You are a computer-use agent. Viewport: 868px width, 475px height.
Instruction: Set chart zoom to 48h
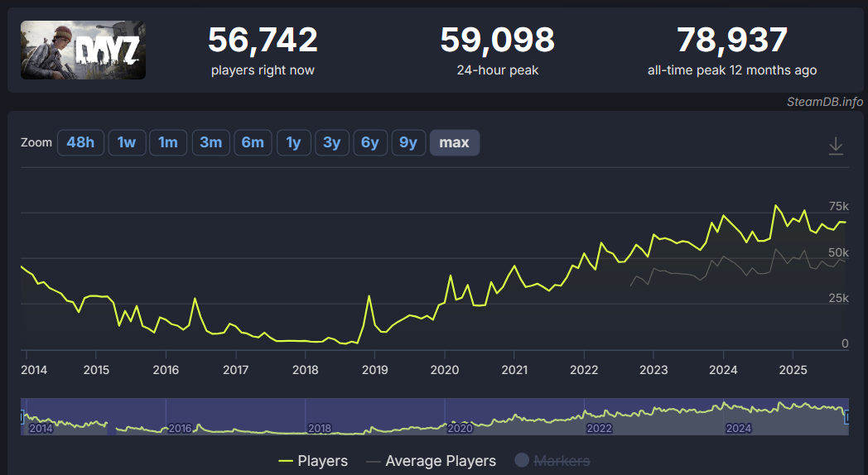pyautogui.click(x=80, y=142)
